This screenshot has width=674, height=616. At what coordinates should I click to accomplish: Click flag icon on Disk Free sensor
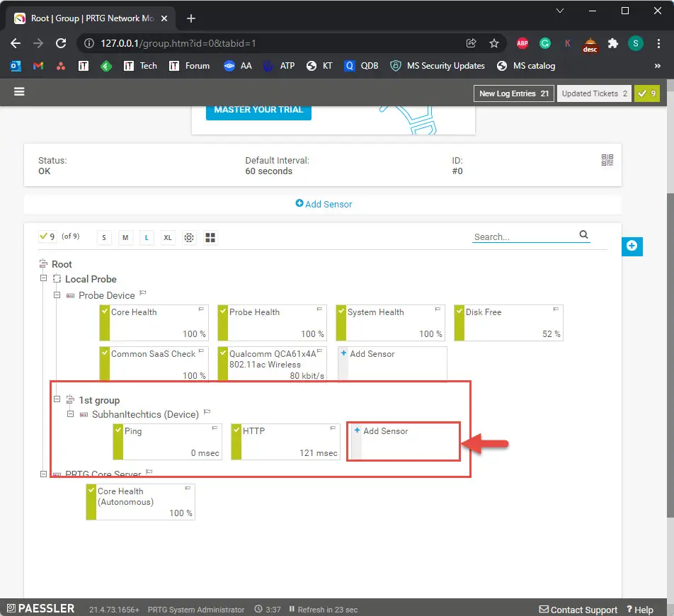click(x=556, y=309)
